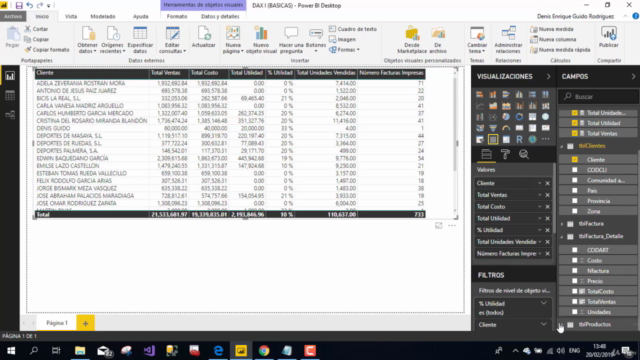The image size is (640, 360).
Task: Open the Format paint roller tab
Action: [505, 154]
